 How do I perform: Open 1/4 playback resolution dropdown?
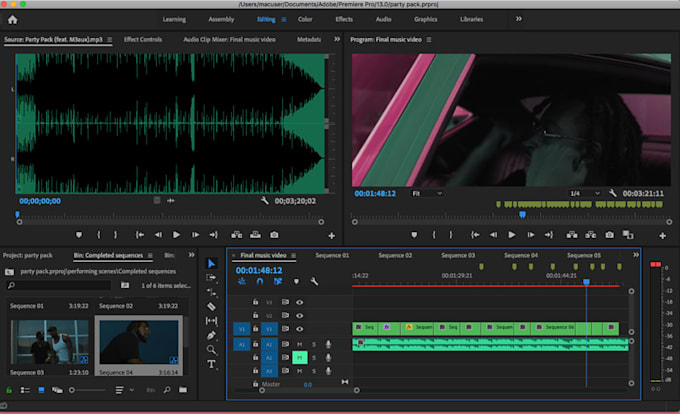(585, 193)
